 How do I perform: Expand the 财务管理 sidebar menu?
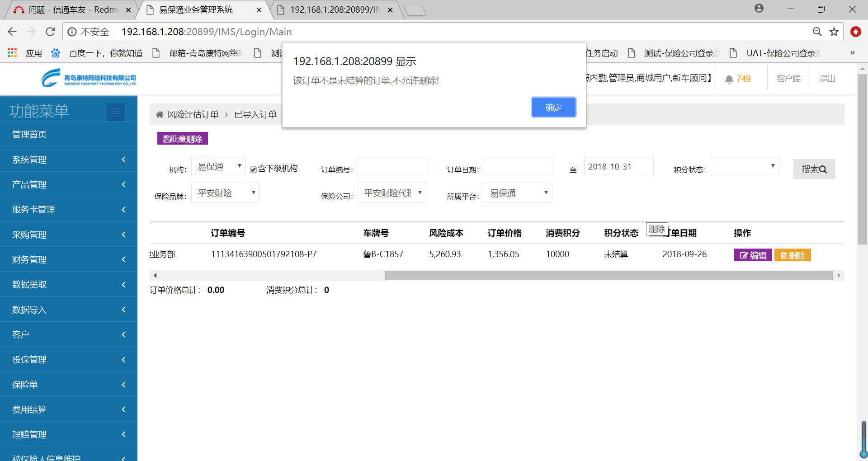pyautogui.click(x=69, y=259)
